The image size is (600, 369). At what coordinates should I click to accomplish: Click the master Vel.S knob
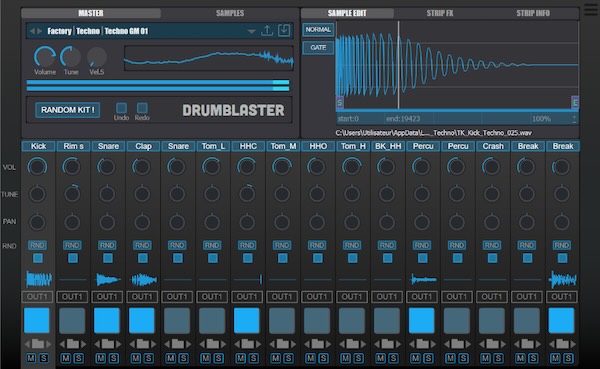[x=96, y=57]
